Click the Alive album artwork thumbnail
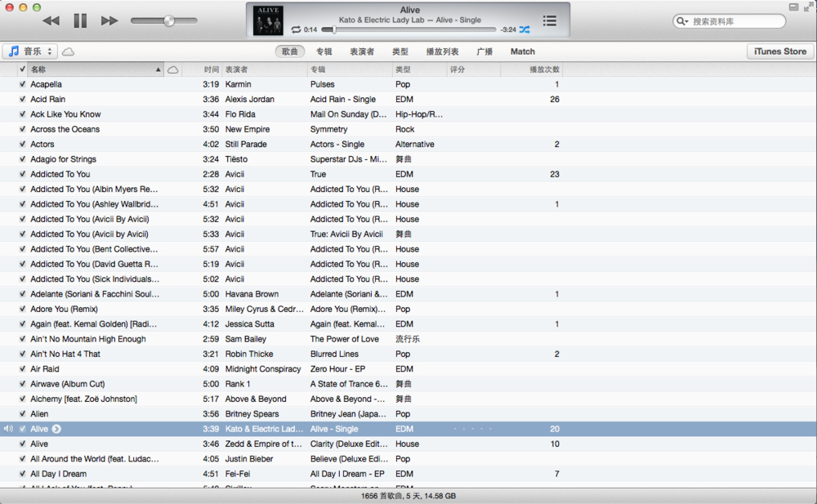Screen dimensions: 817x504 click(268, 20)
